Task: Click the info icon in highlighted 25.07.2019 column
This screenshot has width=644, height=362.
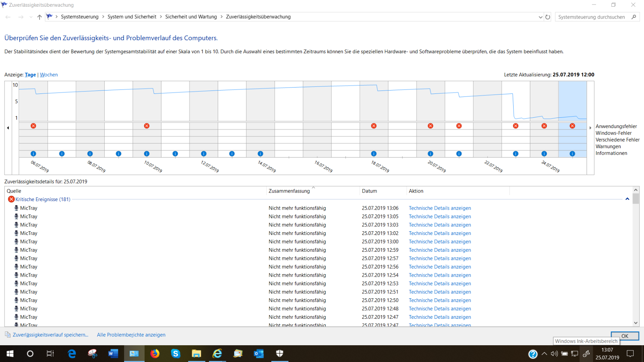Action: click(x=572, y=153)
